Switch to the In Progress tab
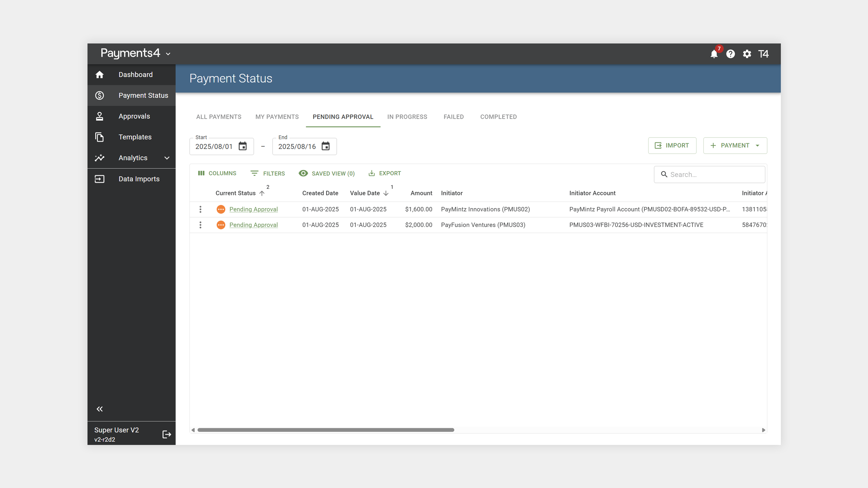 pyautogui.click(x=407, y=117)
